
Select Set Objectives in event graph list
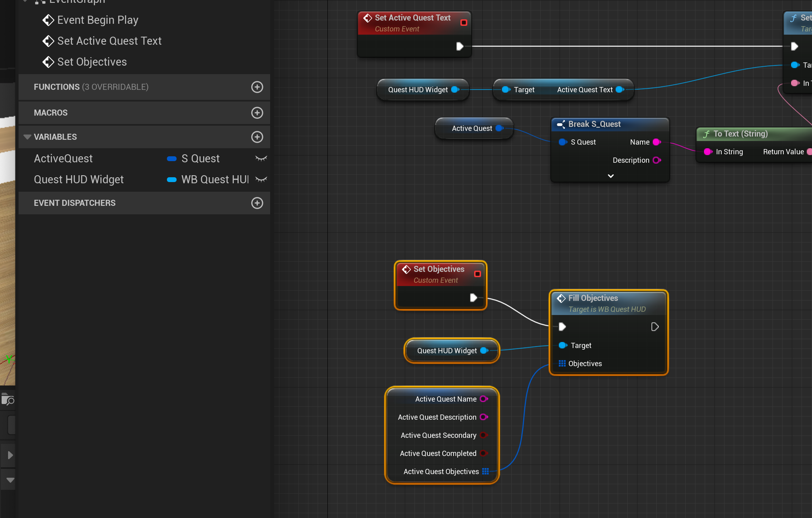coord(92,62)
